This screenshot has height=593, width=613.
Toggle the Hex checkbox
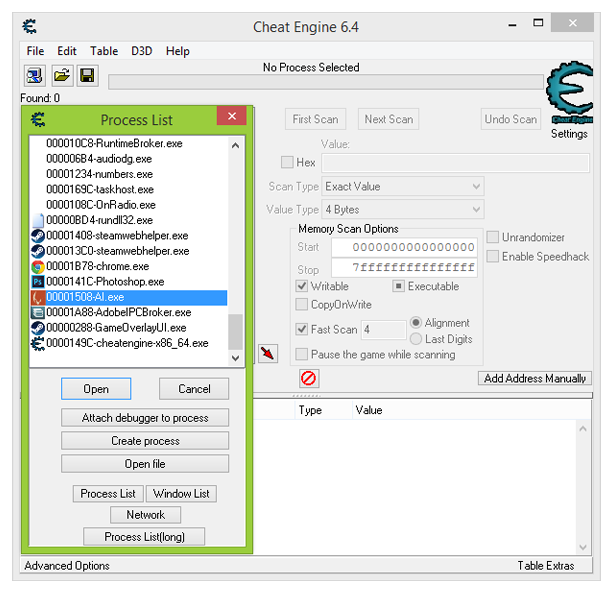287,162
